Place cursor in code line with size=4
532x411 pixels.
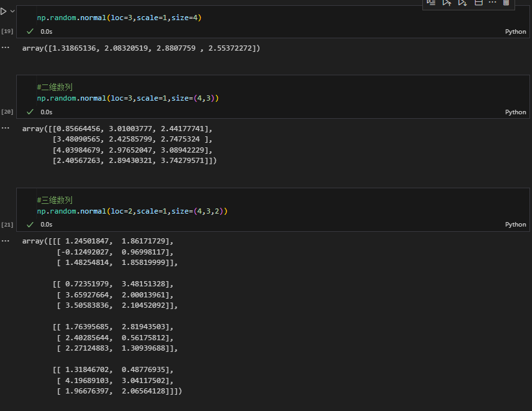point(119,18)
